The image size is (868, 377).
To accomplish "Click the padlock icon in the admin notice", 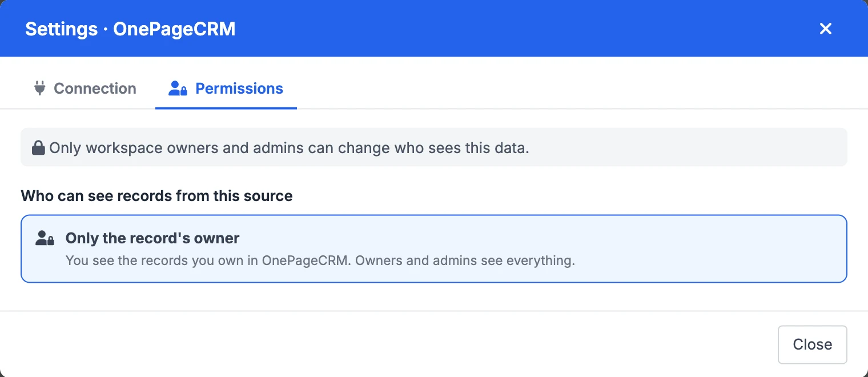I will coord(38,149).
